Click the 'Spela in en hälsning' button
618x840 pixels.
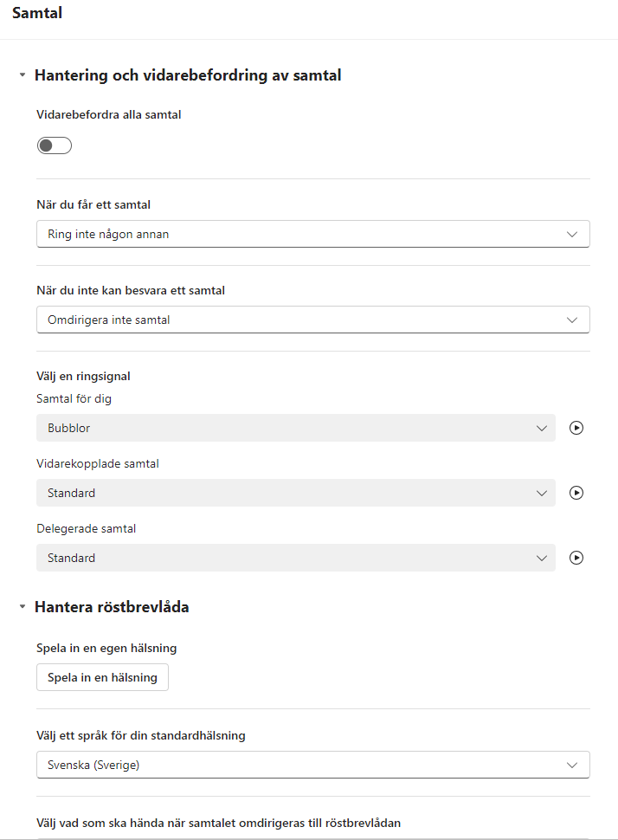click(102, 677)
